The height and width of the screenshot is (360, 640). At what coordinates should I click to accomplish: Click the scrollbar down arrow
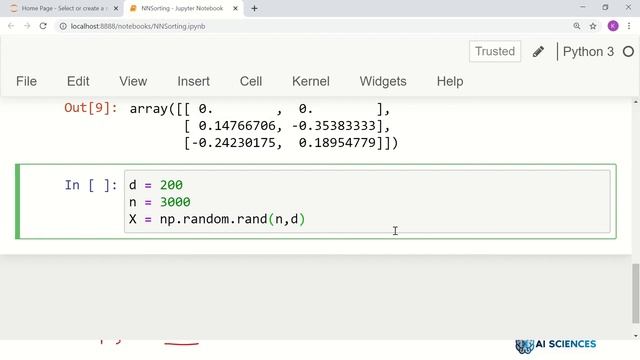(636, 336)
